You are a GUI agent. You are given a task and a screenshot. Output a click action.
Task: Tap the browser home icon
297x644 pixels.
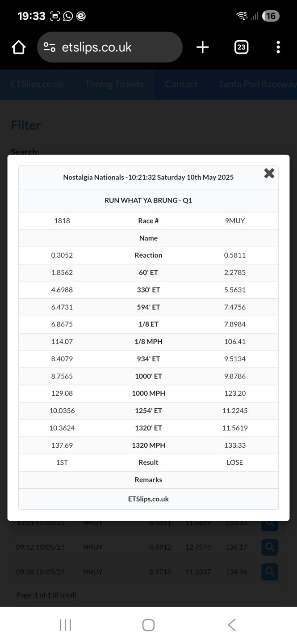point(18,47)
